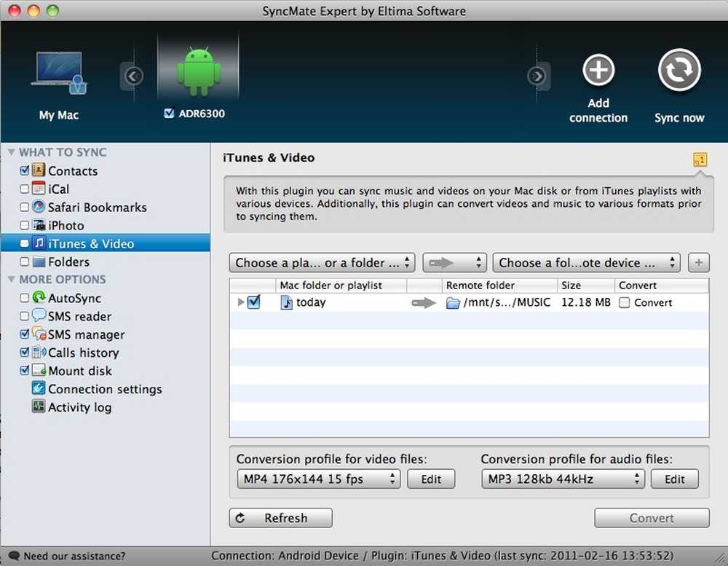Enable the iCal sync checkbox

pyautogui.click(x=25, y=189)
